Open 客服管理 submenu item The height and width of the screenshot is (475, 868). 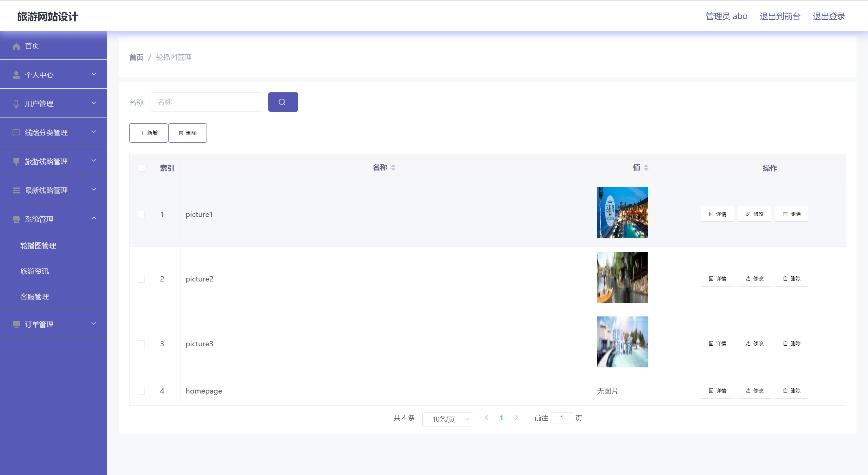35,296
